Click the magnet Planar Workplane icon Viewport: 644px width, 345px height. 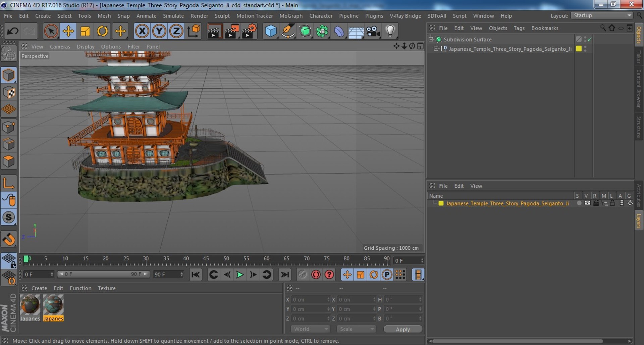(9, 239)
